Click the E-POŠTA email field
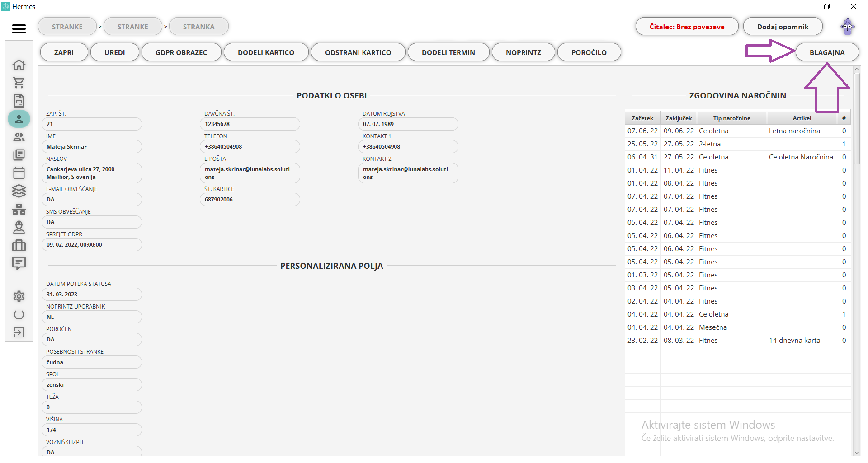868x463 pixels. [250, 173]
